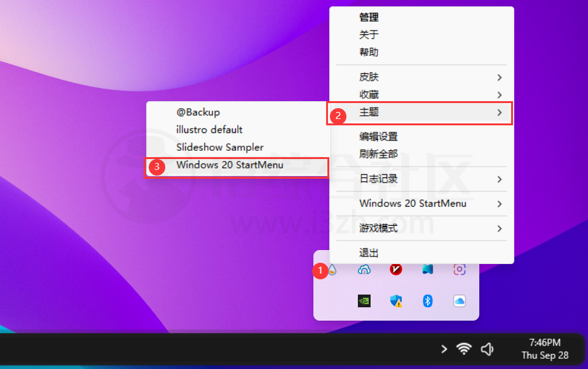Open the blue cloud-drive tray icon
This screenshot has width=588, height=369.
pyautogui.click(x=364, y=270)
